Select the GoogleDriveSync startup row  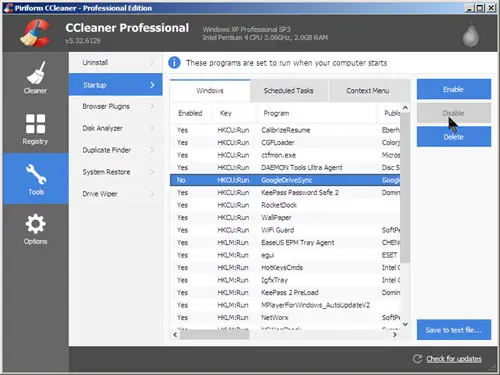[285, 180]
